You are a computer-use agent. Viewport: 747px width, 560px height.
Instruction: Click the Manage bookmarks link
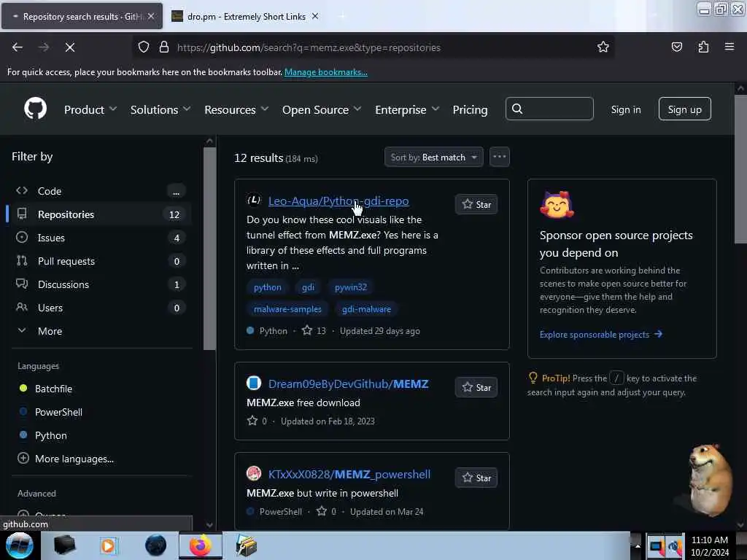click(326, 72)
